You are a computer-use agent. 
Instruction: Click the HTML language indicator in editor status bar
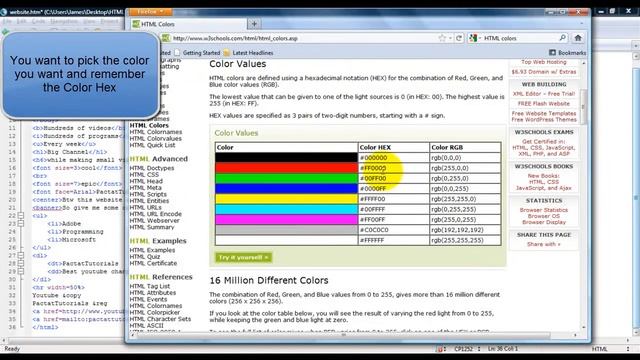point(599,349)
